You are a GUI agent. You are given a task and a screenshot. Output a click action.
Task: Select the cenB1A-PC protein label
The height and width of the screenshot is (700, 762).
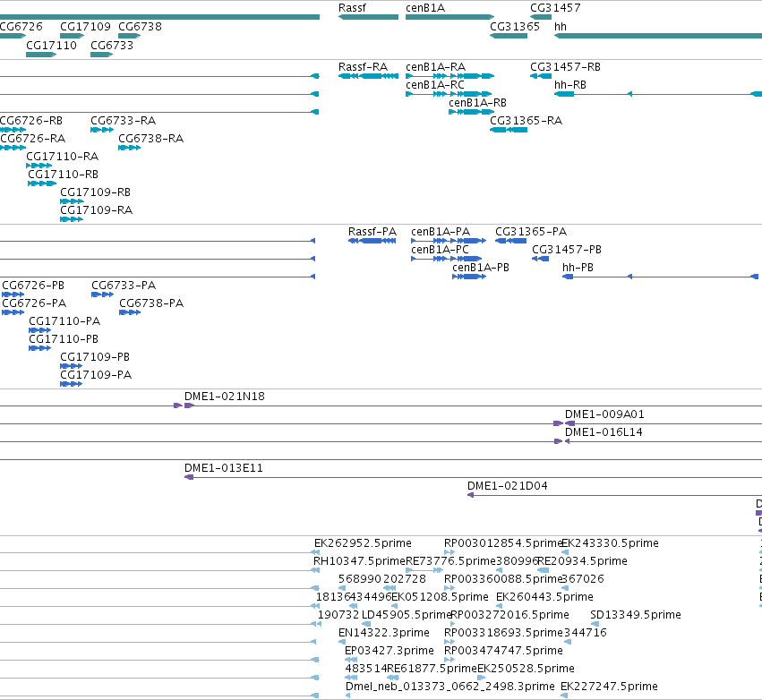coord(440,249)
